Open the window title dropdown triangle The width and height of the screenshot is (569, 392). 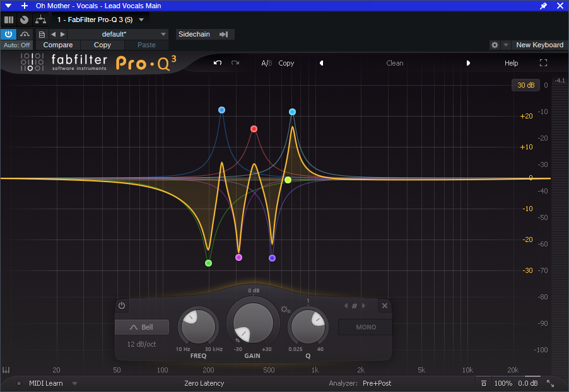8,6
